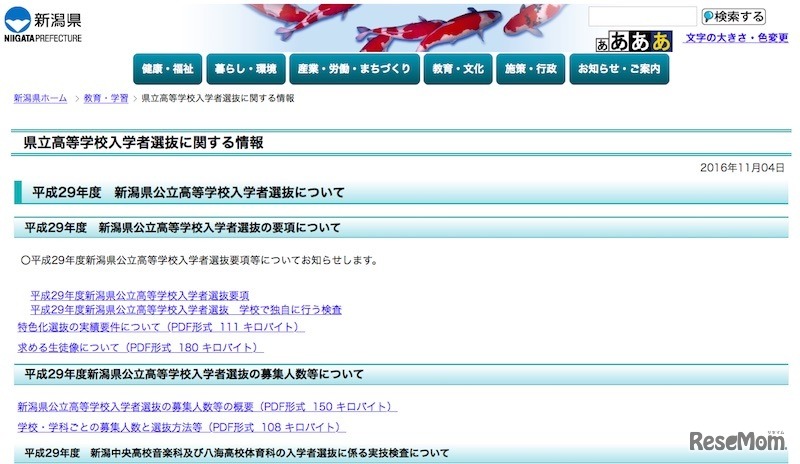
Task: Open the 暮らし・環境 menu
Action: tap(246, 69)
